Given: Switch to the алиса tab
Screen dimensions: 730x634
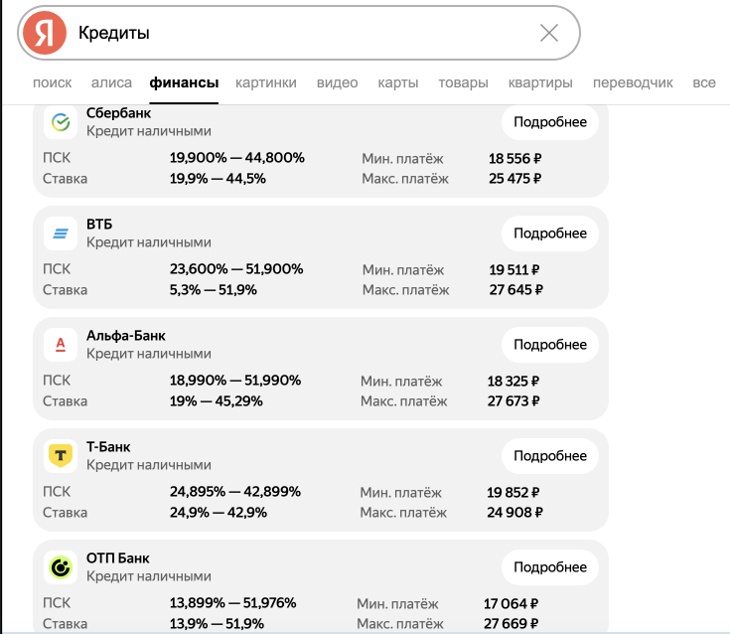Looking at the screenshot, I should [x=111, y=83].
